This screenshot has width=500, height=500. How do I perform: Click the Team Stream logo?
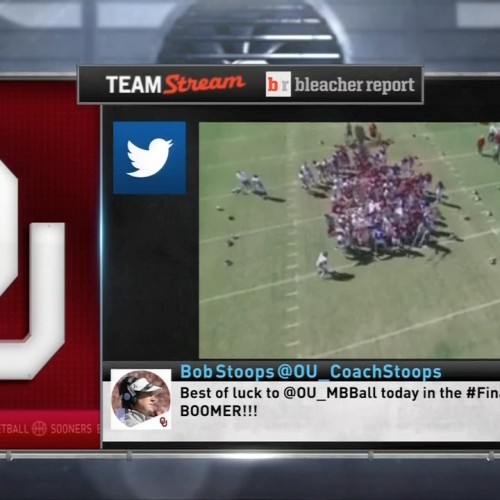pyautogui.click(x=175, y=85)
